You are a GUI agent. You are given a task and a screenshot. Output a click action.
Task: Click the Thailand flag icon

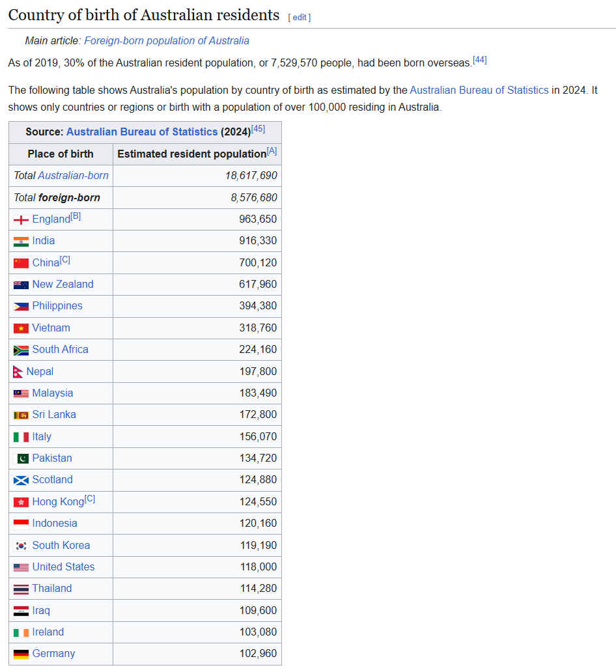pos(21,589)
